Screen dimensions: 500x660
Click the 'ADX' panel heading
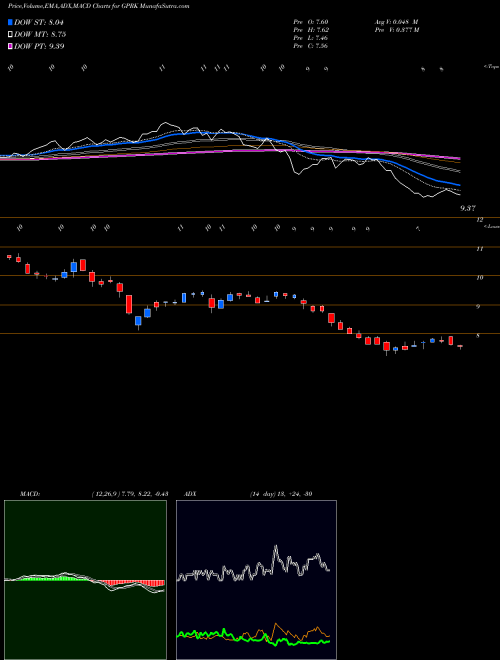(190, 494)
